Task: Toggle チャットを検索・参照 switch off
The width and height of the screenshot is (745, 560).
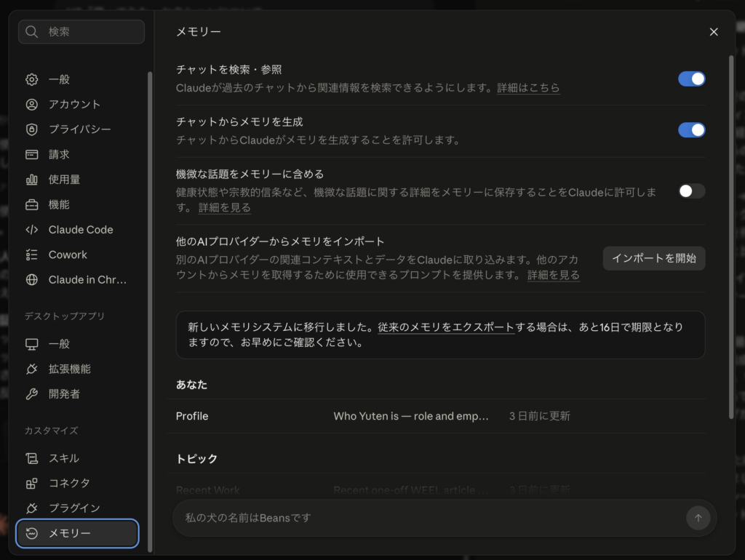Action: [x=691, y=79]
